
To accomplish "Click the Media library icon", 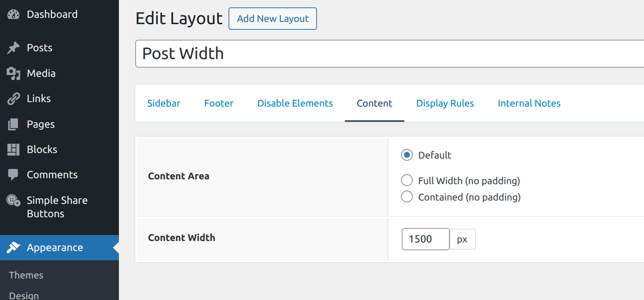I will pos(13,74).
